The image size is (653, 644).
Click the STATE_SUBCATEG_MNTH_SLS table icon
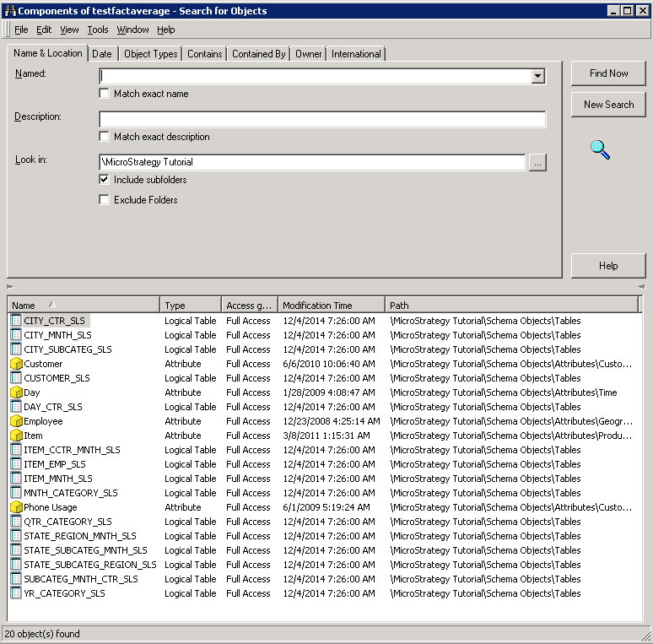(x=16, y=550)
